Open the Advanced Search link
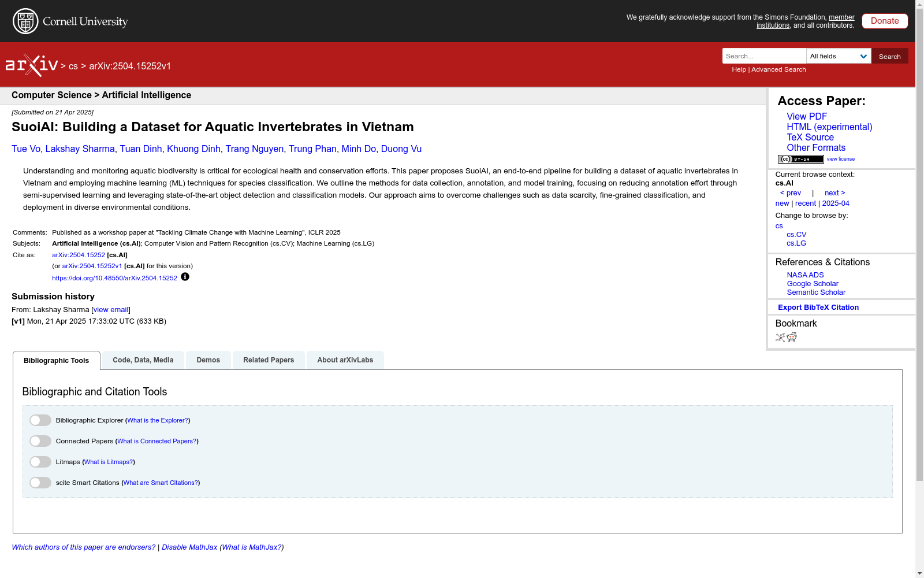Screen dimensions: 924x578 (778, 69)
